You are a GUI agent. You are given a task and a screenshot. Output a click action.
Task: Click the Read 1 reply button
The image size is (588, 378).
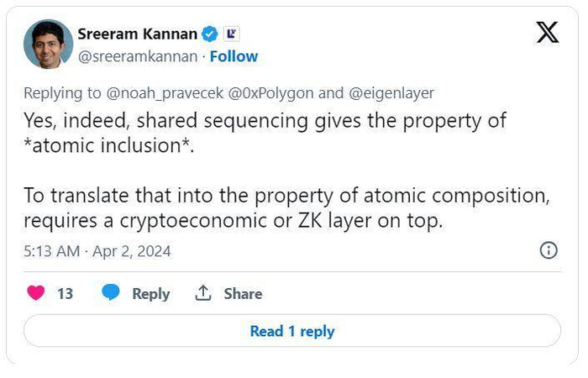coord(291,331)
